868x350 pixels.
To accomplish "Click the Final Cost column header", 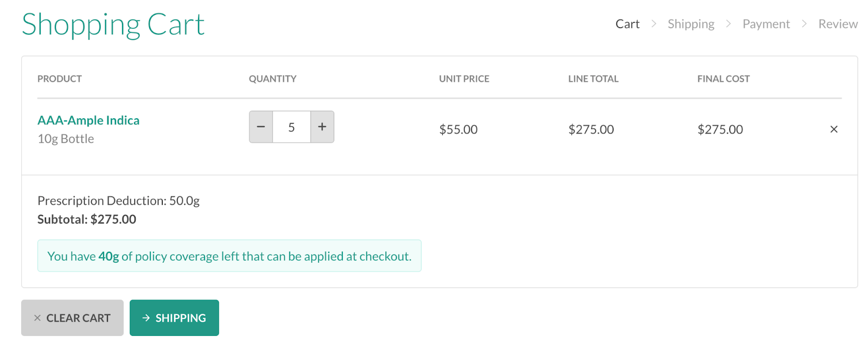I will (x=723, y=79).
